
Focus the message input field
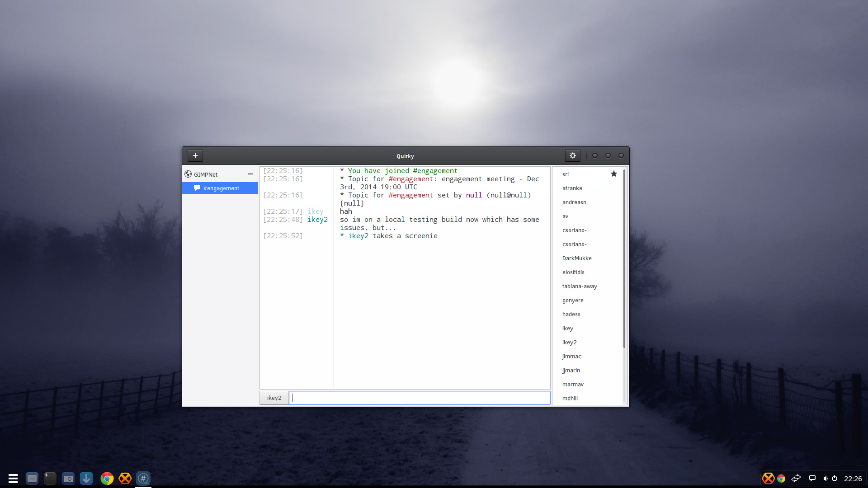420,398
